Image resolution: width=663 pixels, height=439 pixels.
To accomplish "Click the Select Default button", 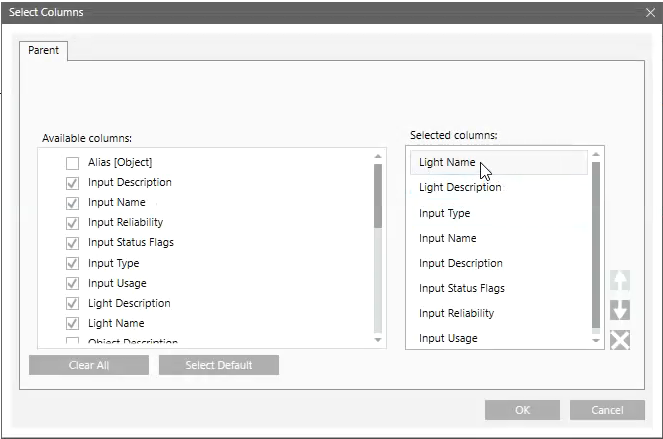I will (x=218, y=365).
